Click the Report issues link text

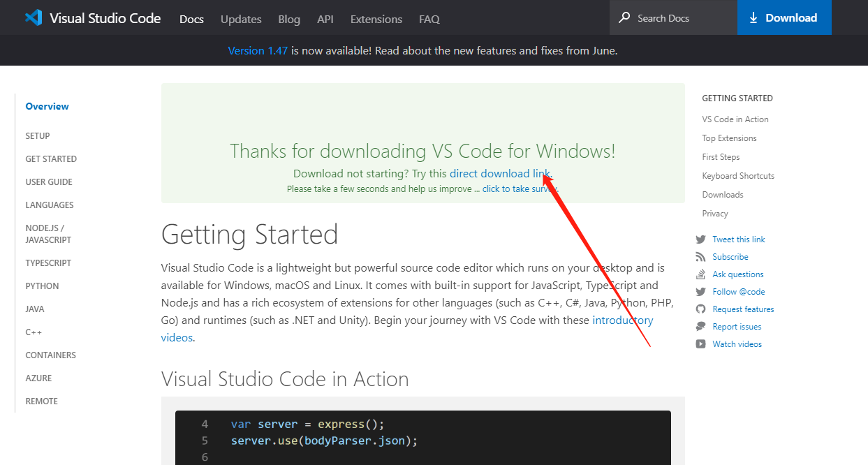737,327
